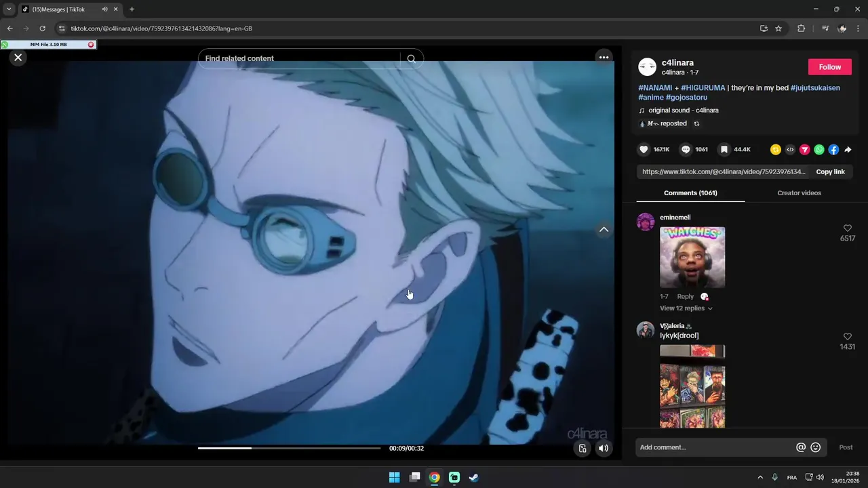Viewport: 868px width, 488px height.
Task: Install app icon in address bar
Action: coord(764,28)
